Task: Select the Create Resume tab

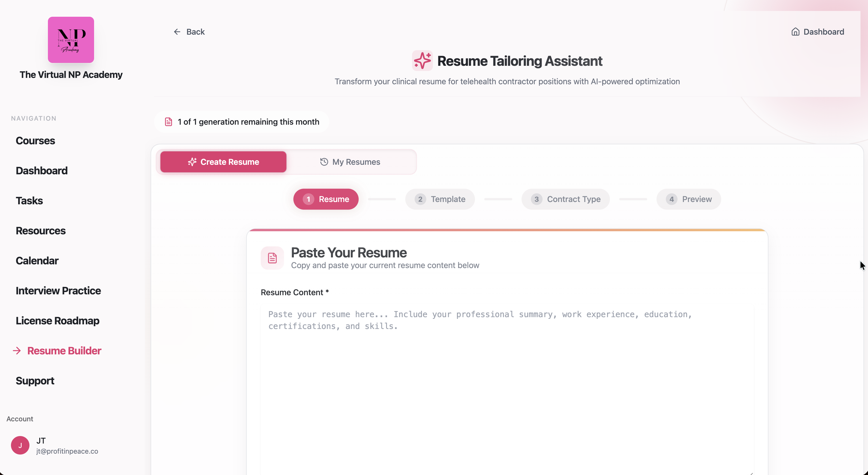Action: 223,162
